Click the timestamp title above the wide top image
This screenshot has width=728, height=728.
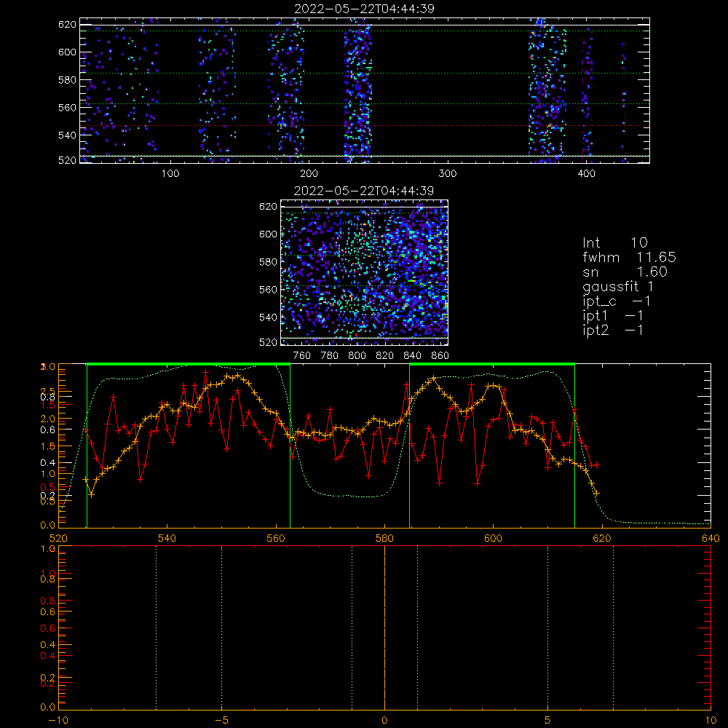coord(364,9)
